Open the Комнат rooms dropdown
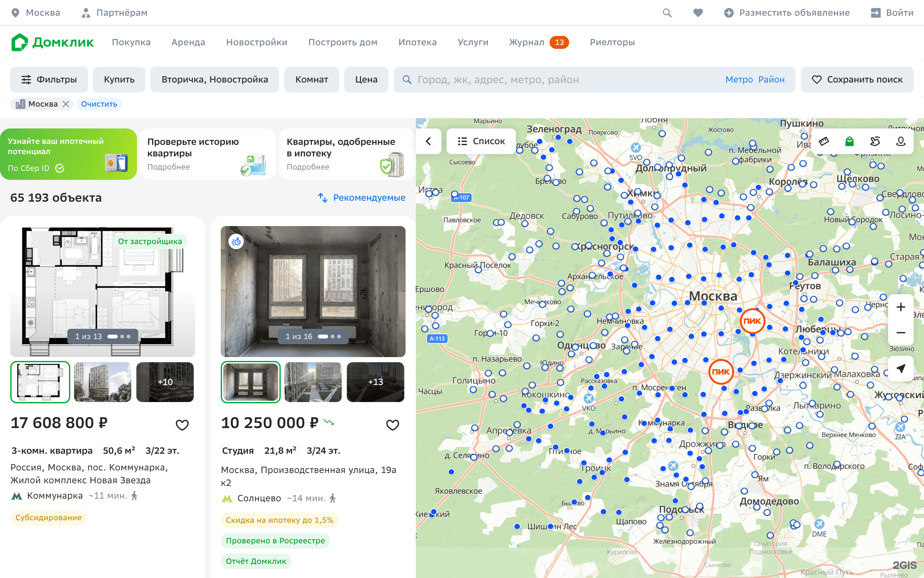Image resolution: width=924 pixels, height=578 pixels. coord(312,80)
